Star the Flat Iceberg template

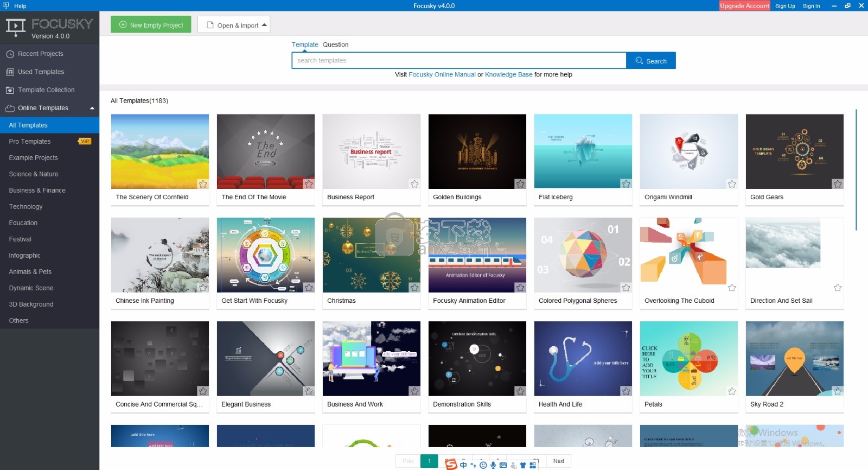[626, 184]
